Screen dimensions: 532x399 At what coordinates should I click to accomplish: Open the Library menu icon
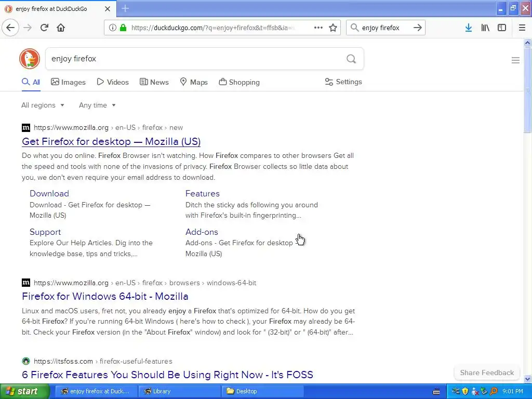click(485, 28)
